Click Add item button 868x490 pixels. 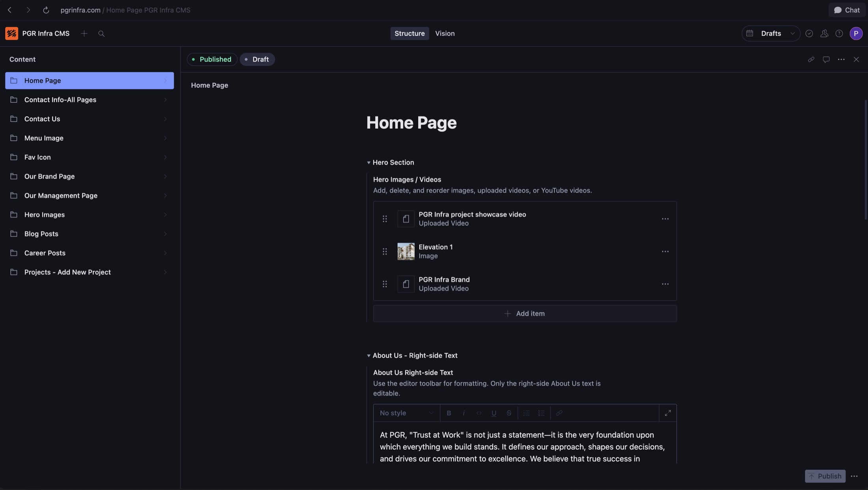pos(525,314)
